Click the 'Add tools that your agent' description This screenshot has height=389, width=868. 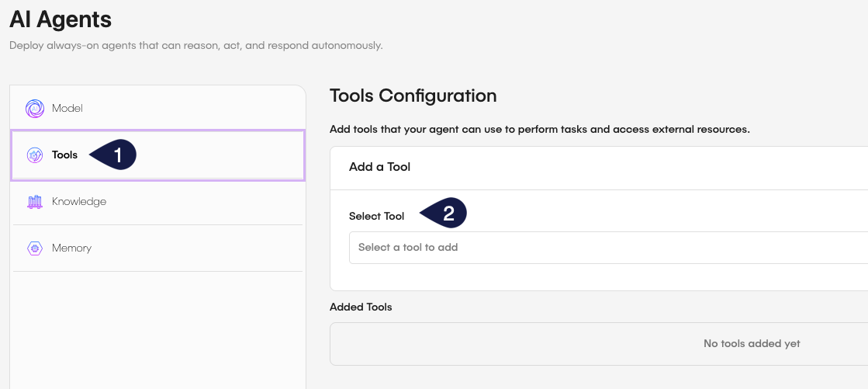coord(539,130)
